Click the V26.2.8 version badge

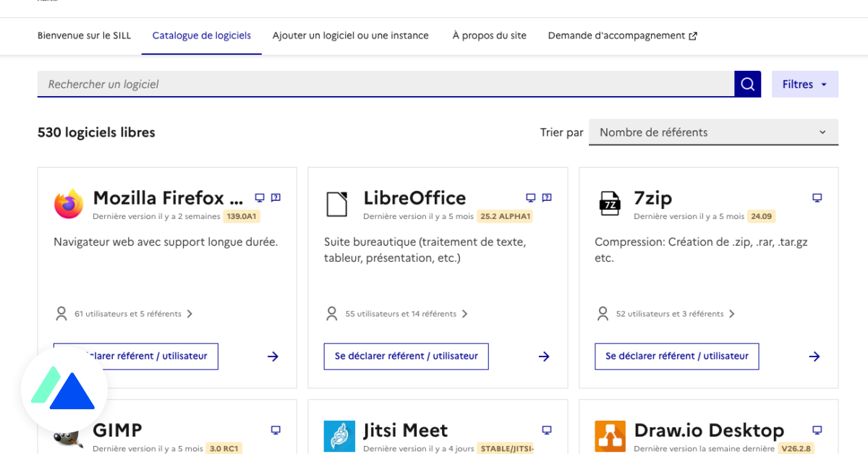796,448
